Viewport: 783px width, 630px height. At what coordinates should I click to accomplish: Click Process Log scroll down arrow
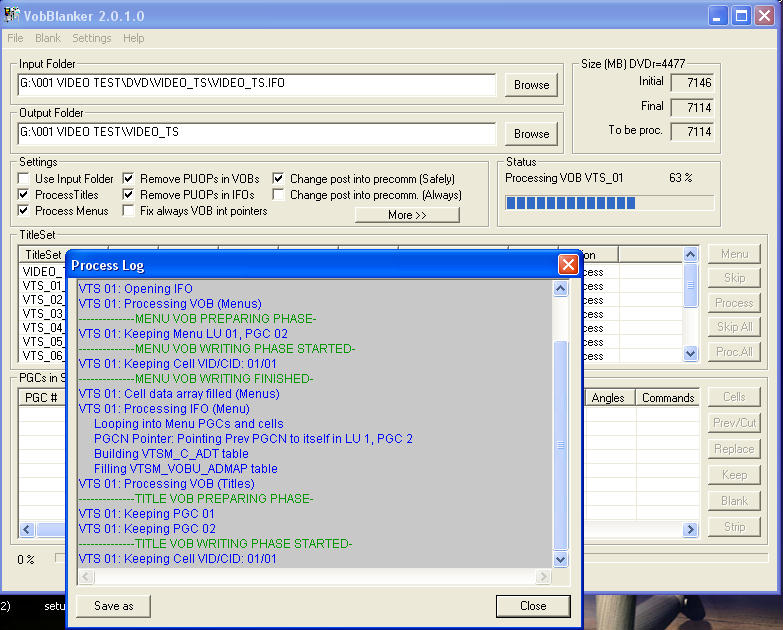(560, 560)
